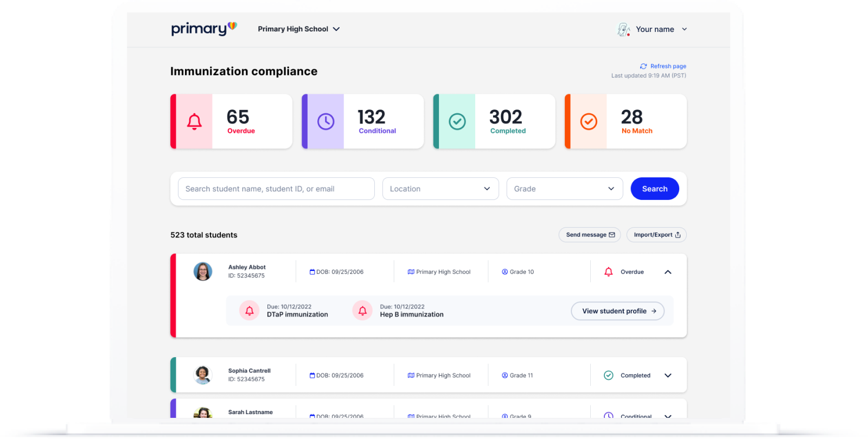
Task: Click the Refresh page link
Action: [663, 66]
